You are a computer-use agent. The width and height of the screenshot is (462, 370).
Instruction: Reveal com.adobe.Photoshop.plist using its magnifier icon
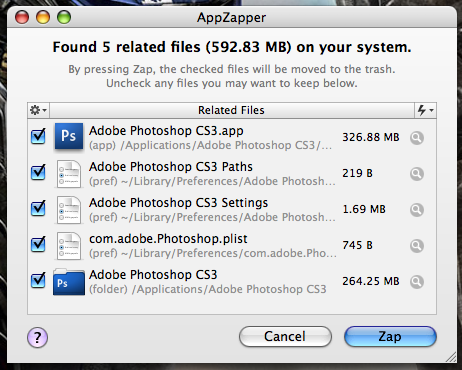417,246
